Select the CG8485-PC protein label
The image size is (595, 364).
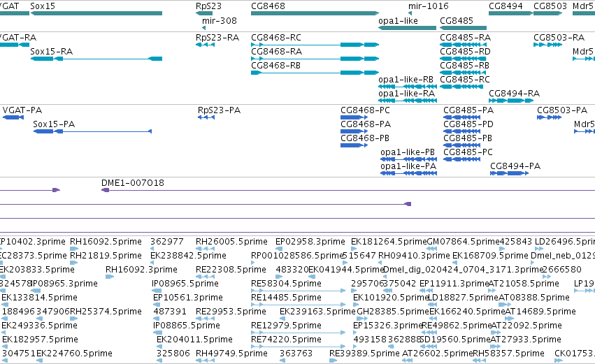468,152
